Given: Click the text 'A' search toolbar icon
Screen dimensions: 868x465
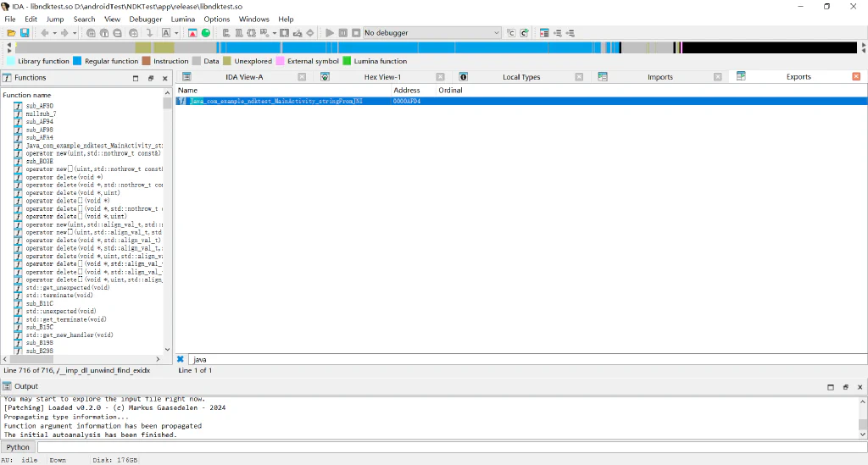Looking at the screenshot, I should [x=166, y=33].
